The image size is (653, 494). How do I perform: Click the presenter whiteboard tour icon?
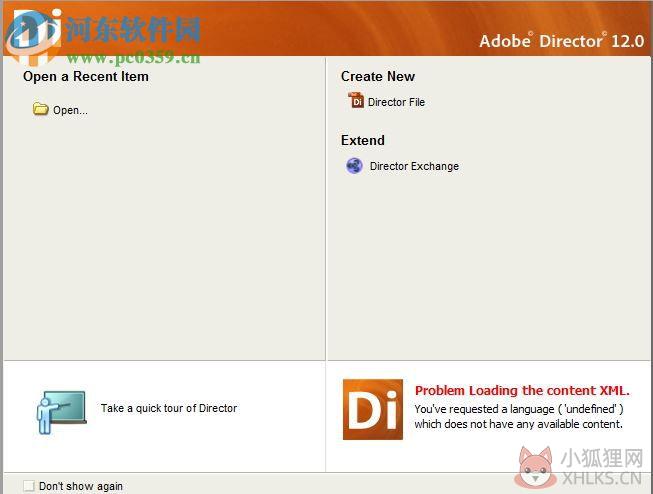click(x=61, y=412)
